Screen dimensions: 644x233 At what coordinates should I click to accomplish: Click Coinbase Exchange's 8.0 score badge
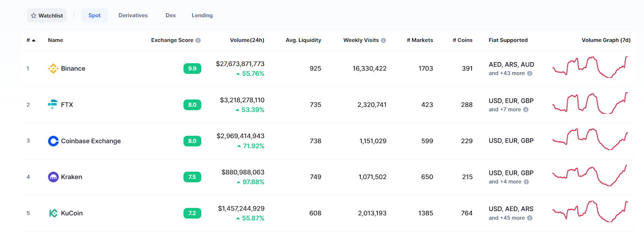192,141
